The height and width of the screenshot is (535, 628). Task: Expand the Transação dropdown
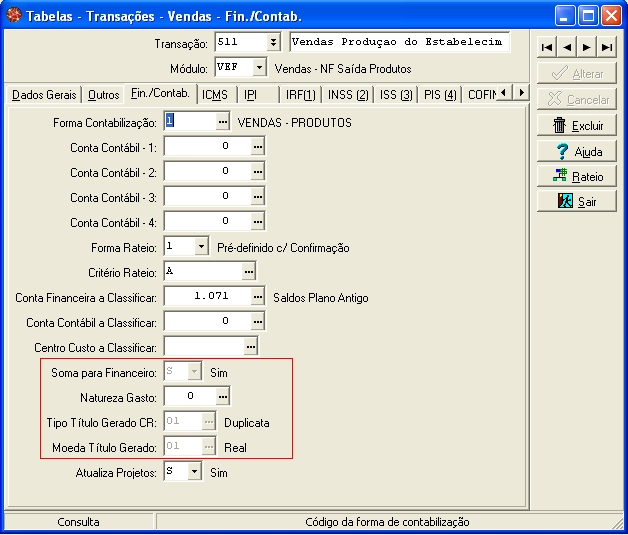click(x=273, y=42)
